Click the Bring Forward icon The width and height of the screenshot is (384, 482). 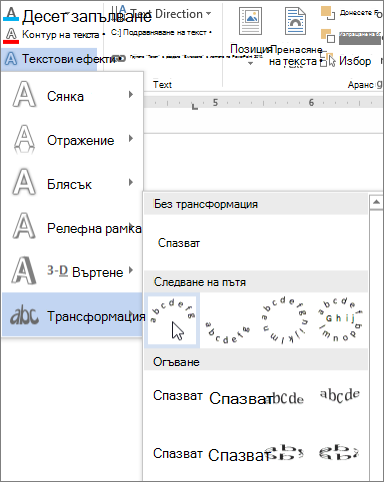pos(328,13)
